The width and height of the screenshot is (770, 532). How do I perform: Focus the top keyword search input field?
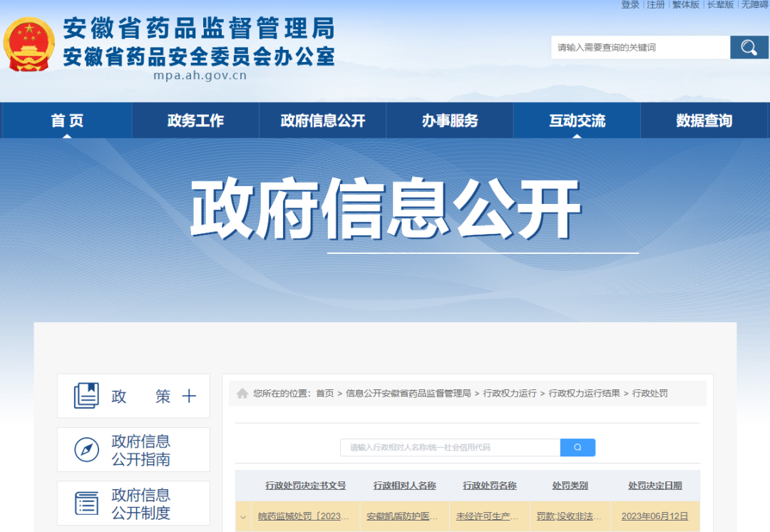640,48
